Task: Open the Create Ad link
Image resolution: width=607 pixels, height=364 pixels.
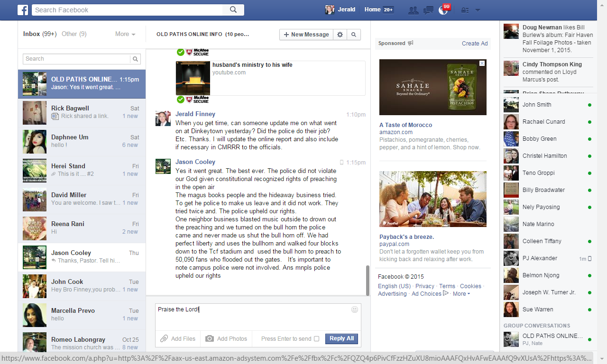Action: click(x=475, y=44)
